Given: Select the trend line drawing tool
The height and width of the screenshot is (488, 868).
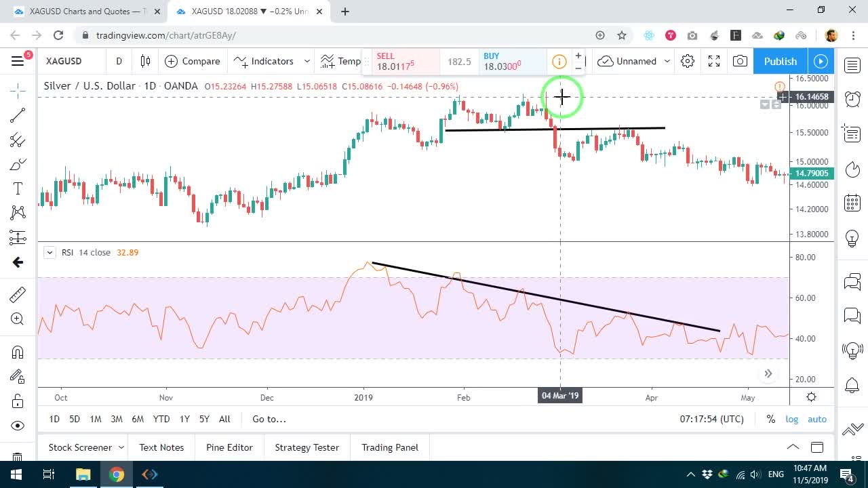Looking at the screenshot, I should (18, 115).
